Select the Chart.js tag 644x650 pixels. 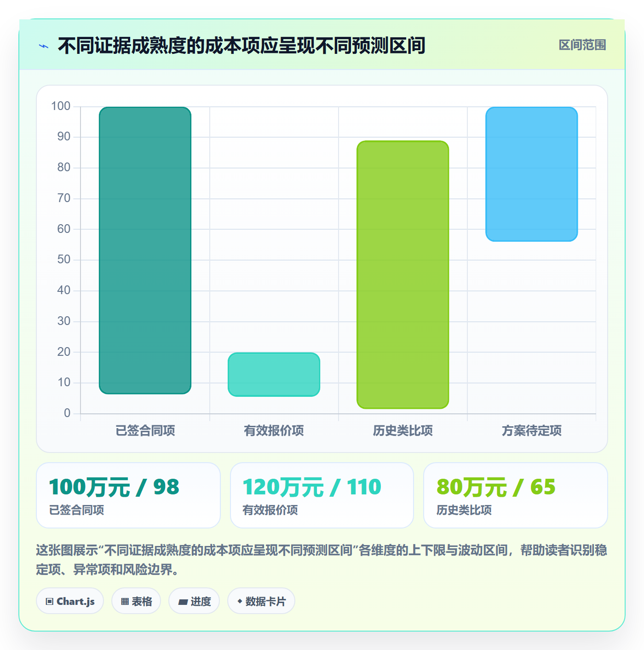[70, 601]
